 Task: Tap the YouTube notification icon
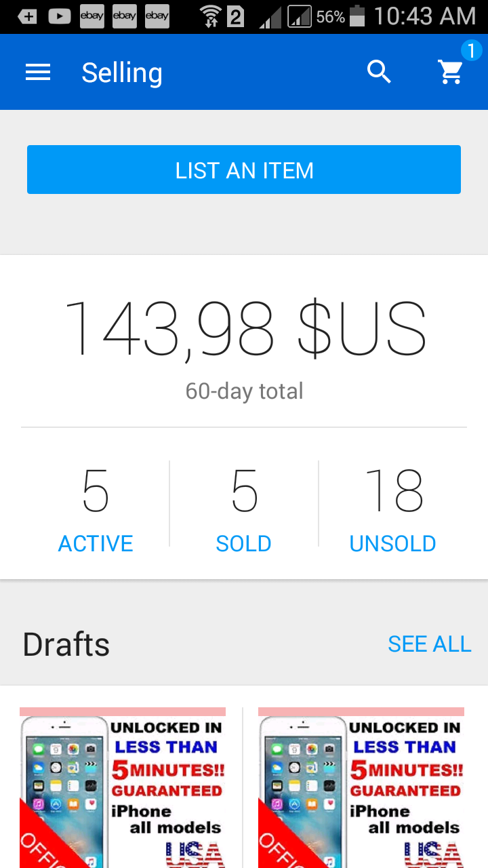[60, 16]
